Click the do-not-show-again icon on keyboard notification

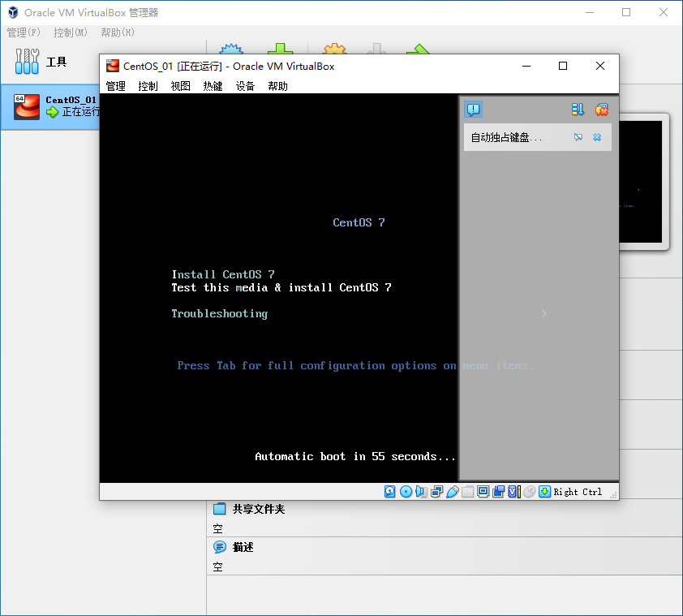(578, 137)
